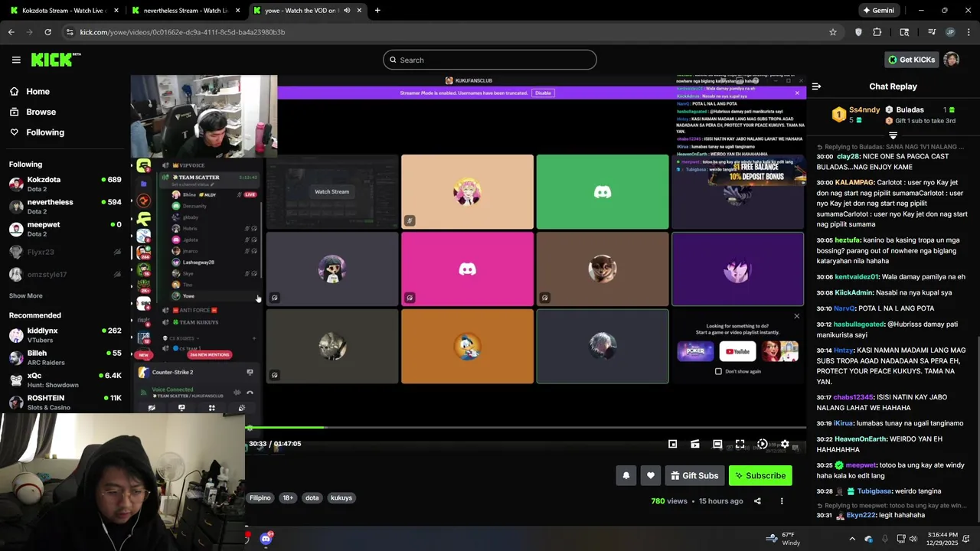
Task: Open Chrome extensions puzzle icon
Action: coord(877,32)
